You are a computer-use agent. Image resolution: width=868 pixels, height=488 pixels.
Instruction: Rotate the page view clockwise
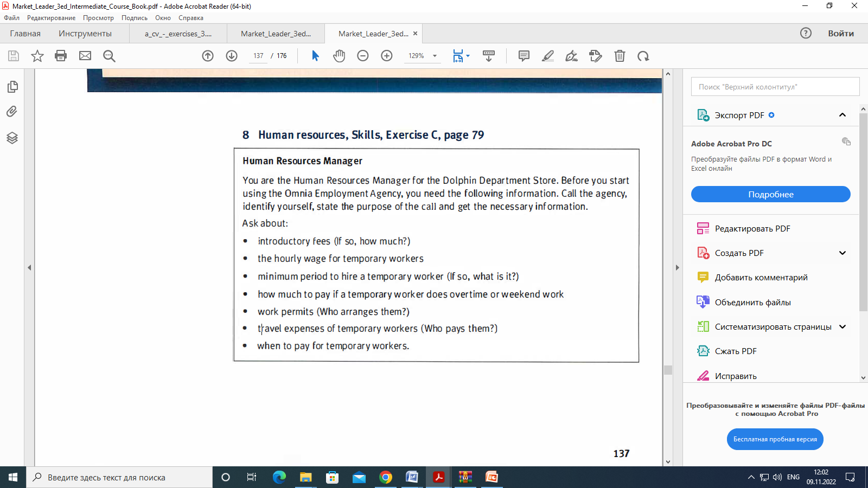coord(643,56)
